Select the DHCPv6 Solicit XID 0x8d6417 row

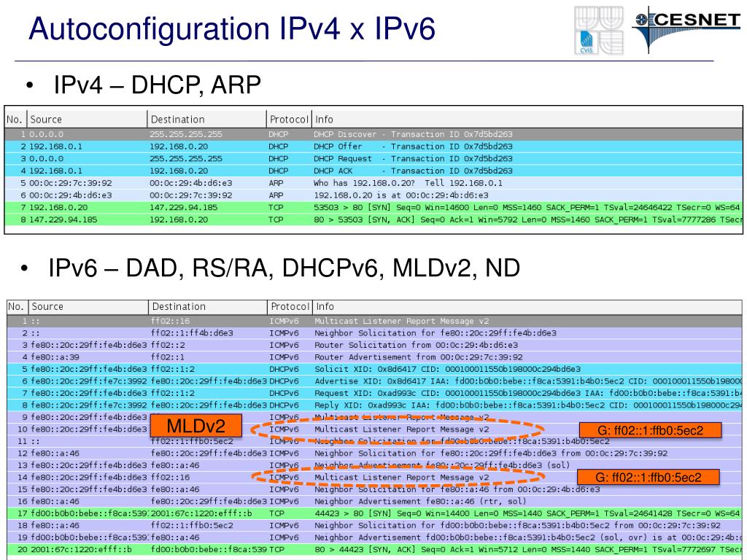coord(374,369)
